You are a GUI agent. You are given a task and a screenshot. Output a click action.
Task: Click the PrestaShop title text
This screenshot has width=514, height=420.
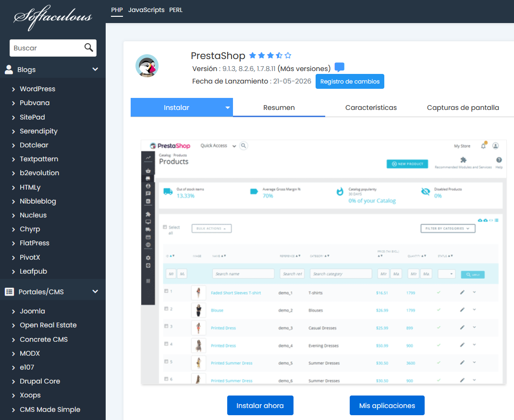pyautogui.click(x=218, y=56)
